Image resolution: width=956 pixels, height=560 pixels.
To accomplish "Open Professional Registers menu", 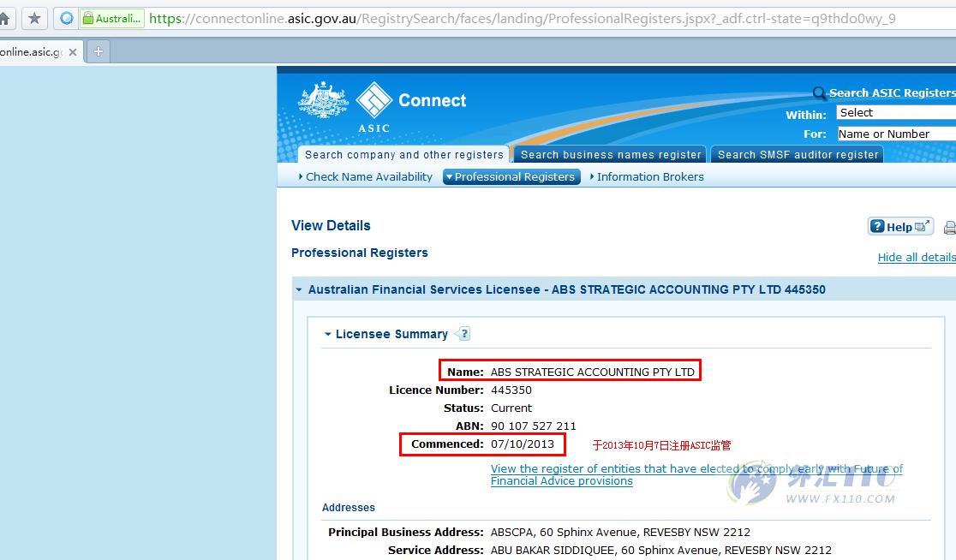I will [x=511, y=176].
